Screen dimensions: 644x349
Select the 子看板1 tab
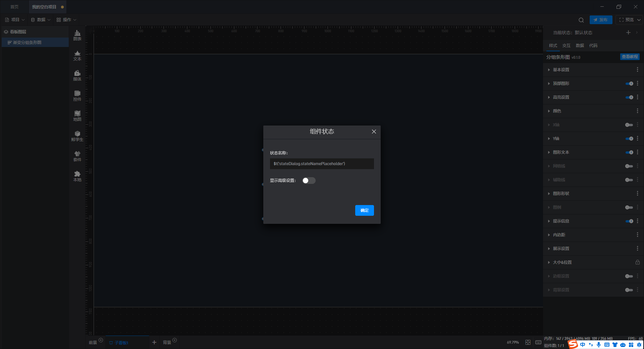(x=127, y=343)
